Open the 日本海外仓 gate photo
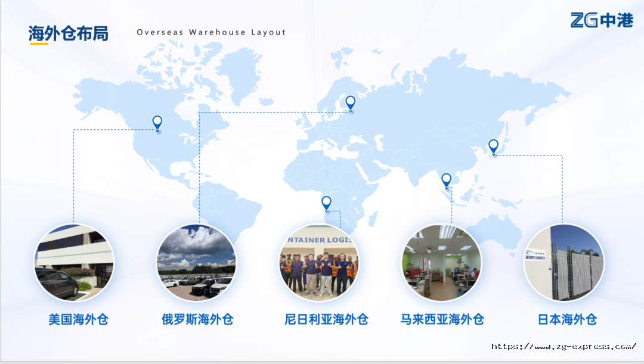The height and width of the screenshot is (364, 644). coord(564,263)
